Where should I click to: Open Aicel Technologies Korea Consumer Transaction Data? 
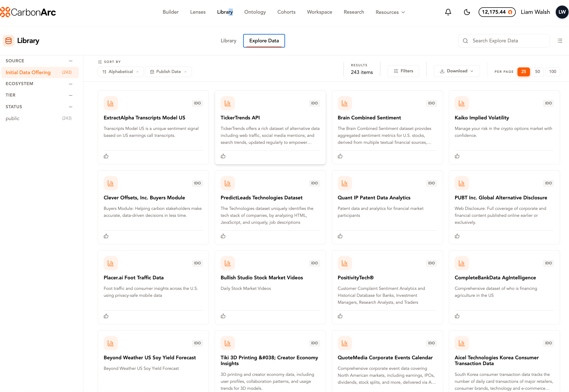(x=497, y=361)
